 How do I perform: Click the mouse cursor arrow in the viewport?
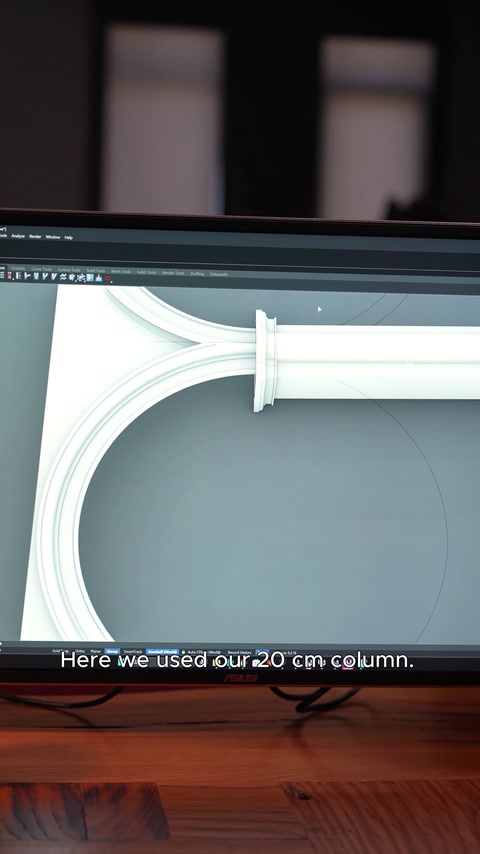pyautogui.click(x=320, y=309)
